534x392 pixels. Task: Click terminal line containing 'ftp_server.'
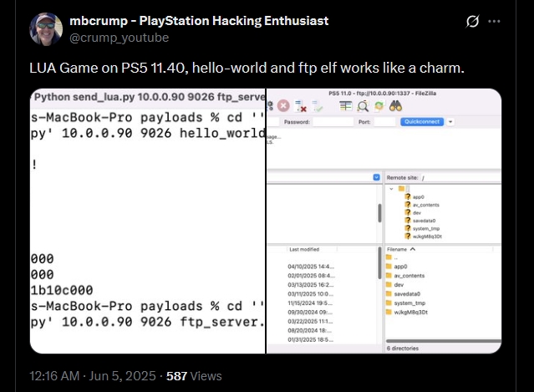(148, 322)
